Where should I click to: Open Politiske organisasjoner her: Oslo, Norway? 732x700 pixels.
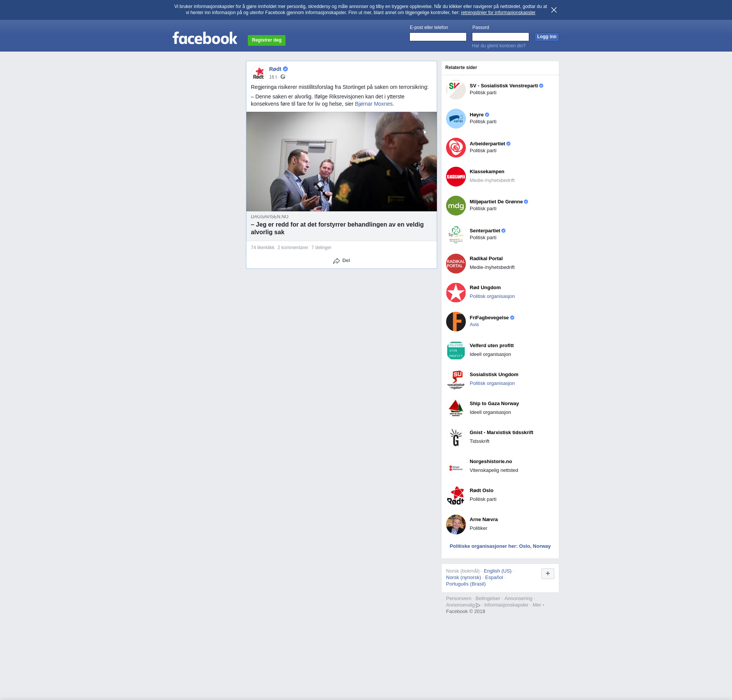500,546
